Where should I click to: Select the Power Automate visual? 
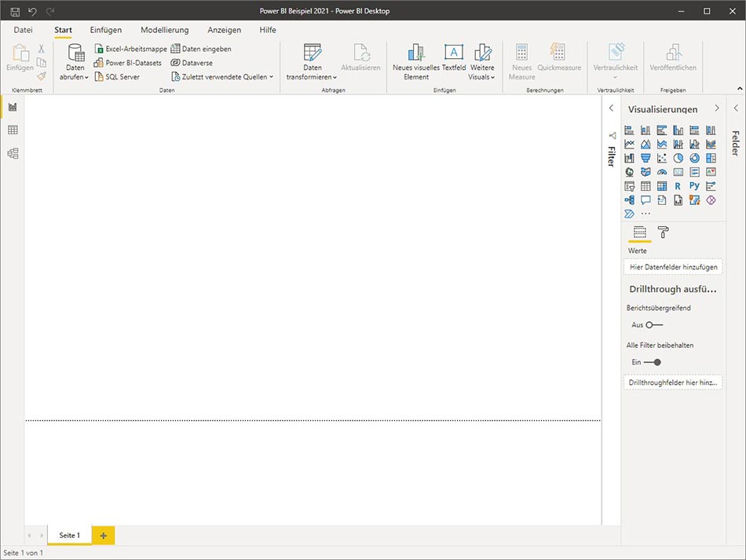coord(629,214)
